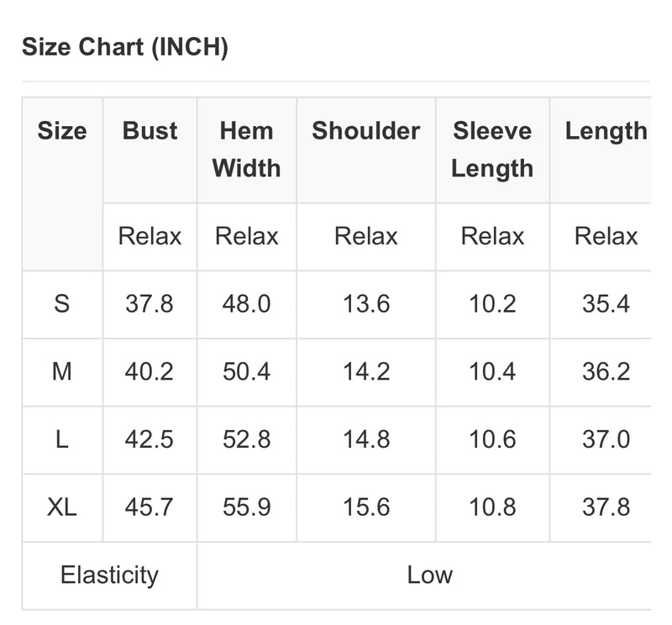
Task: Click Relax under the Bust column
Action: (150, 236)
